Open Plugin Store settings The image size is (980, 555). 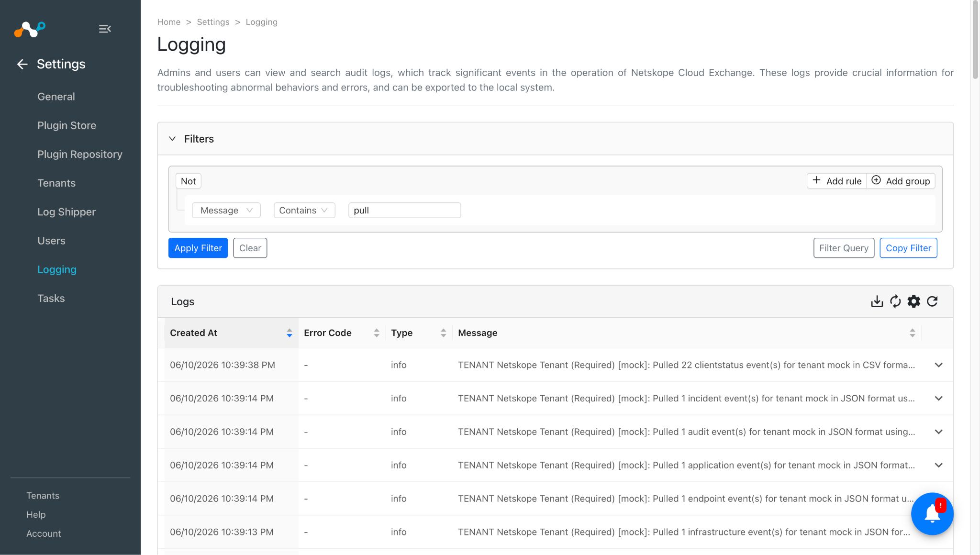coord(67,125)
